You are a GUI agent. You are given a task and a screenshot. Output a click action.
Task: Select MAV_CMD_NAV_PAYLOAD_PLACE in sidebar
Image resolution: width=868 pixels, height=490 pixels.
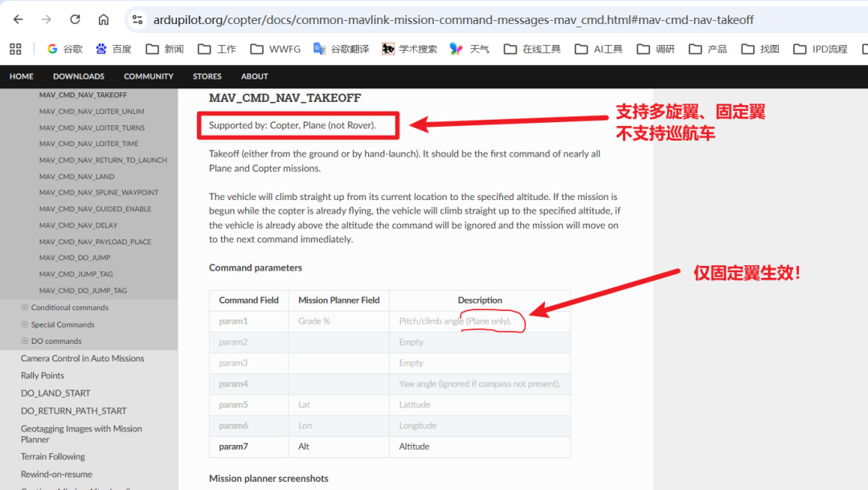click(x=95, y=242)
